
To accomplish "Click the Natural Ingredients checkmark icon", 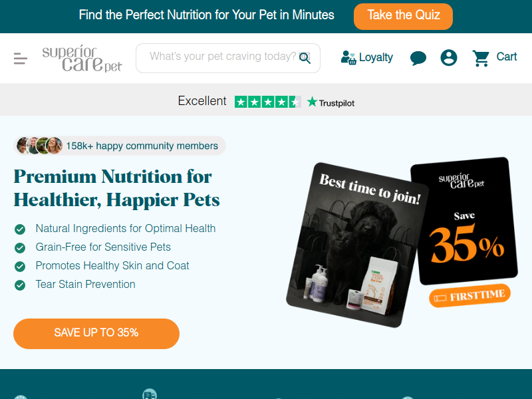I will click(x=20, y=229).
